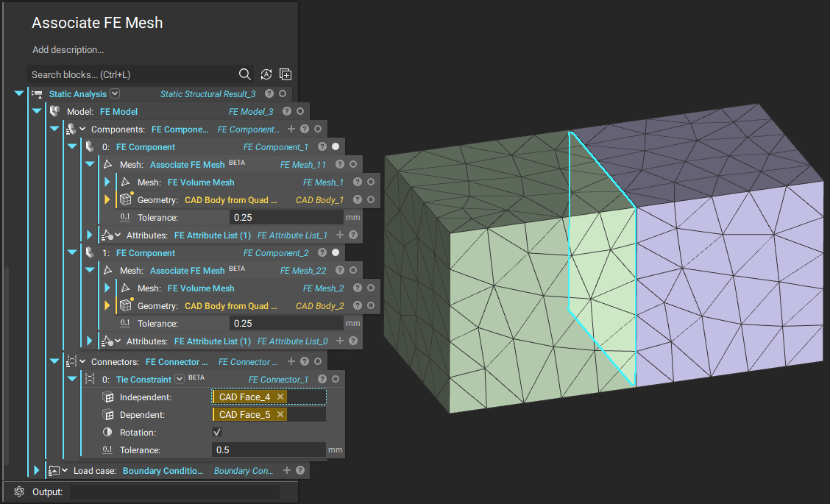Add a component with Components plus icon
Image resolution: width=830 pixels, height=504 pixels.
pyautogui.click(x=291, y=129)
